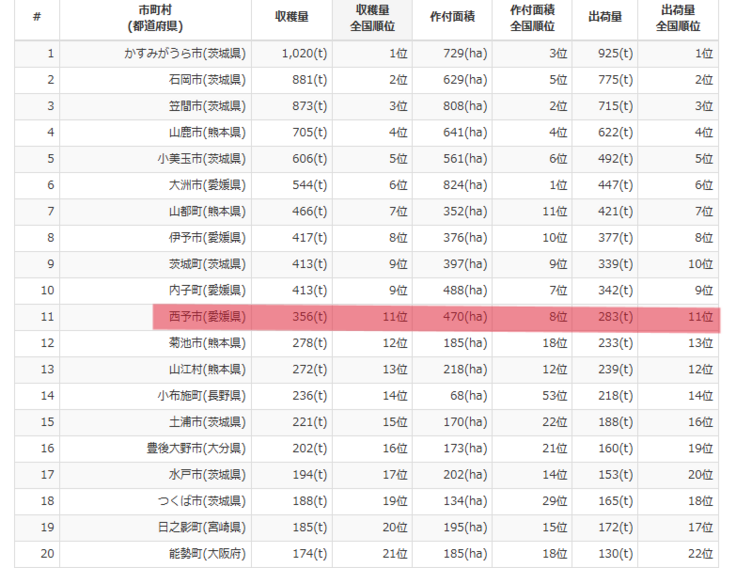Click the # column header
Viewport: 736px width, 568px height.
(x=36, y=17)
